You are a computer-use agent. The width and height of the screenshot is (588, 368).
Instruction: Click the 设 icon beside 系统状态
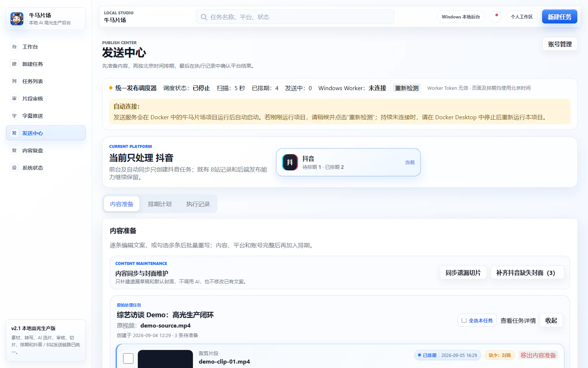pos(14,168)
